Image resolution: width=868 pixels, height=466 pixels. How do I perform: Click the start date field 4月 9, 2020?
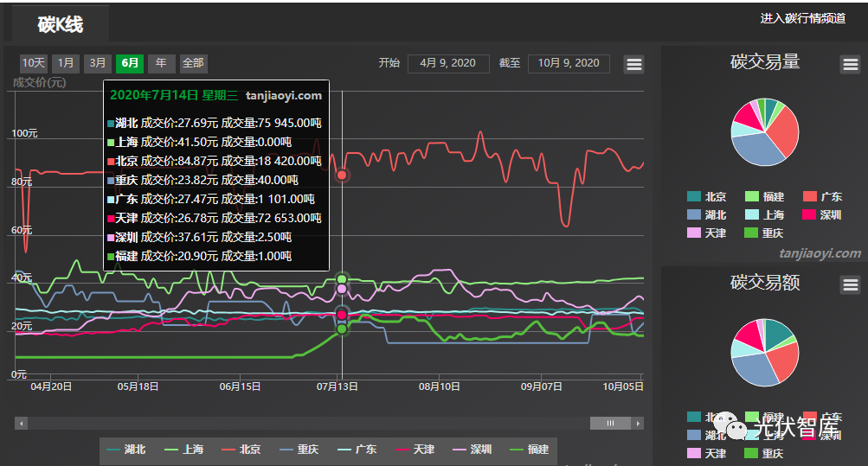click(447, 63)
